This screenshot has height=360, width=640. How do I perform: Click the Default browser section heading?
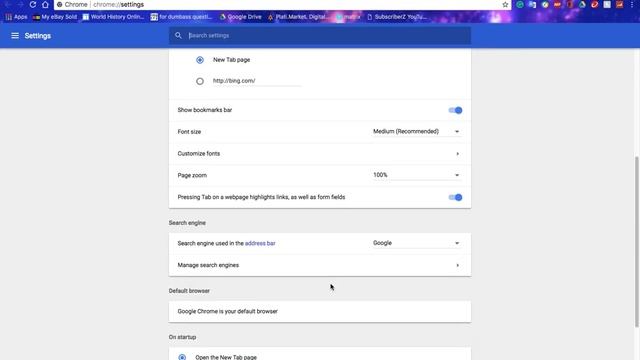pos(189,291)
